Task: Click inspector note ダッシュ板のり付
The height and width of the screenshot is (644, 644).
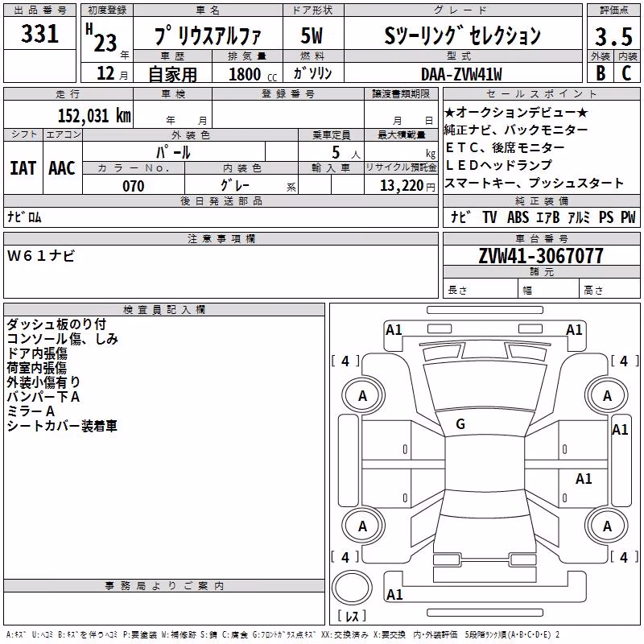Action: 56,324
